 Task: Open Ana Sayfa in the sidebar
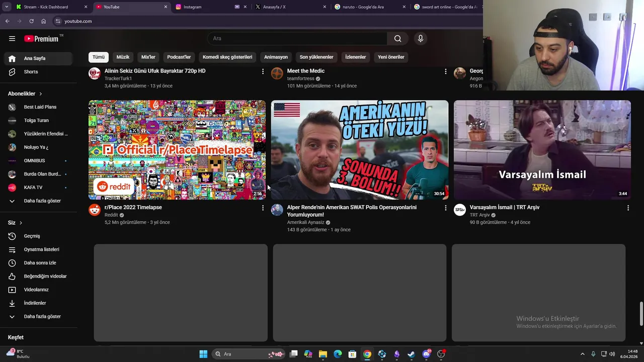(39, 58)
